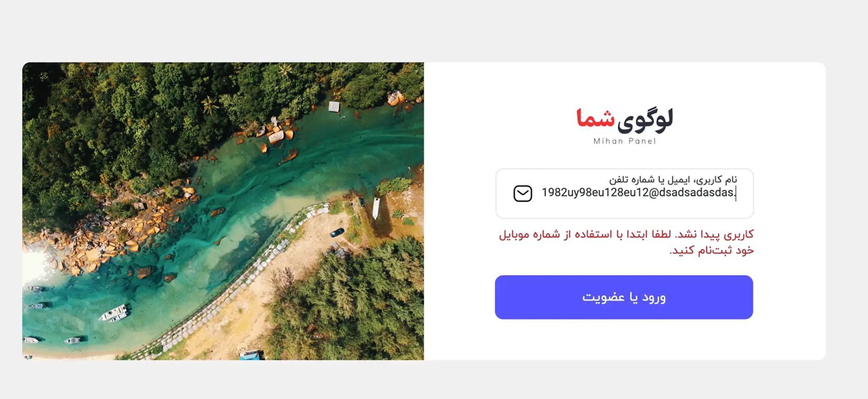Click the aerial river photo
Screen dimensions: 868x399
(x=223, y=211)
